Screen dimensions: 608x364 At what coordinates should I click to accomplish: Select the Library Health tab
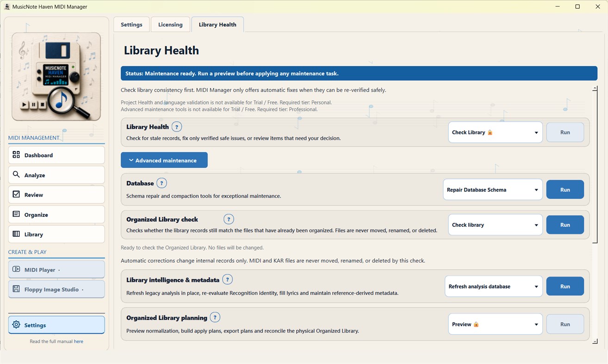coord(217,25)
